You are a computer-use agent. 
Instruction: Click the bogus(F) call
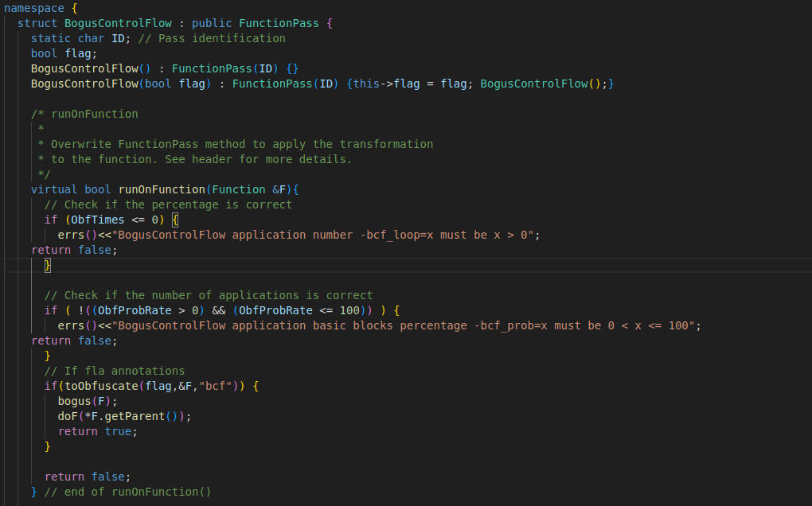[88, 401]
